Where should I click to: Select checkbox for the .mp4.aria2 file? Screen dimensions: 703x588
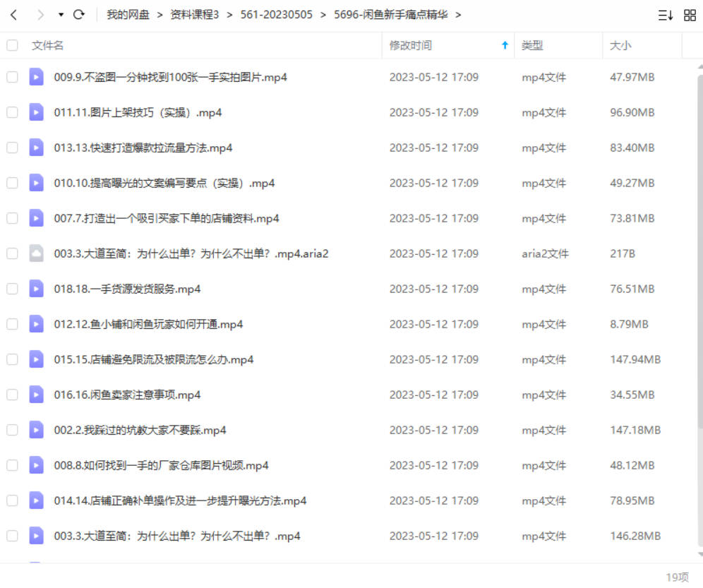[12, 253]
